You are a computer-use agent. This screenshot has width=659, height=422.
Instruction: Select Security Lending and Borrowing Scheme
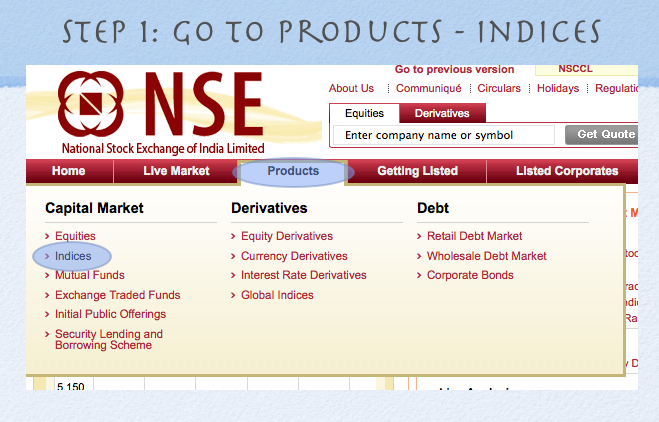pos(109,340)
